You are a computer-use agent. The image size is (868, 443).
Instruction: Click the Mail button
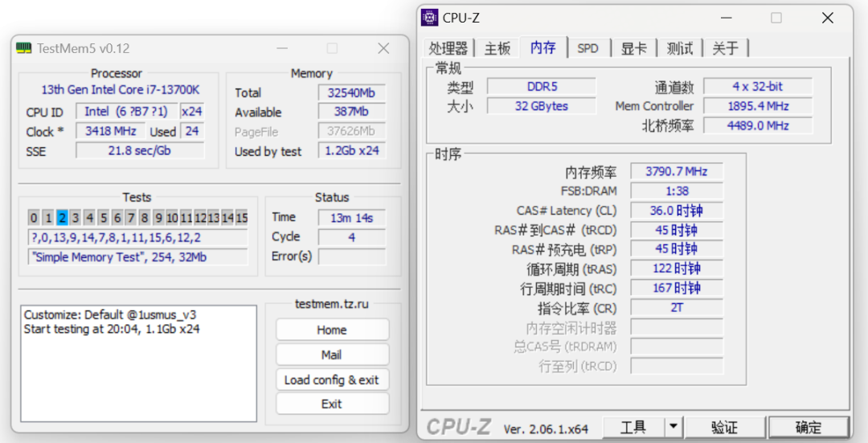[332, 355]
